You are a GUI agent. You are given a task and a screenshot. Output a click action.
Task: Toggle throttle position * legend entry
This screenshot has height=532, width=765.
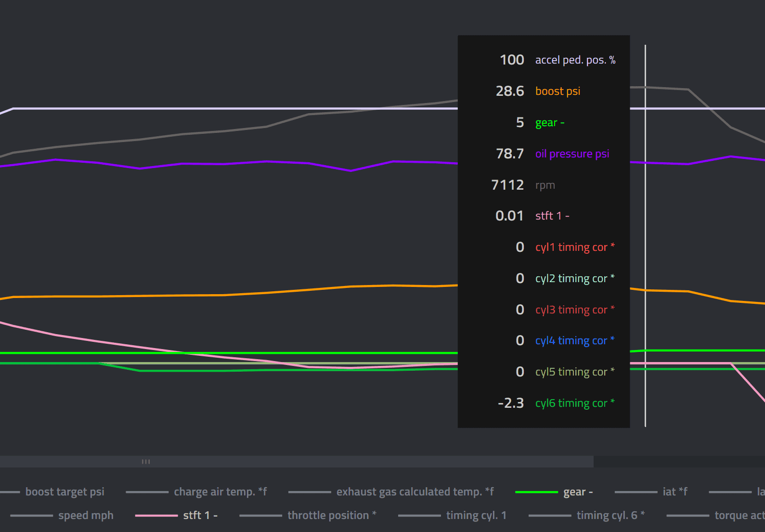click(x=308, y=515)
